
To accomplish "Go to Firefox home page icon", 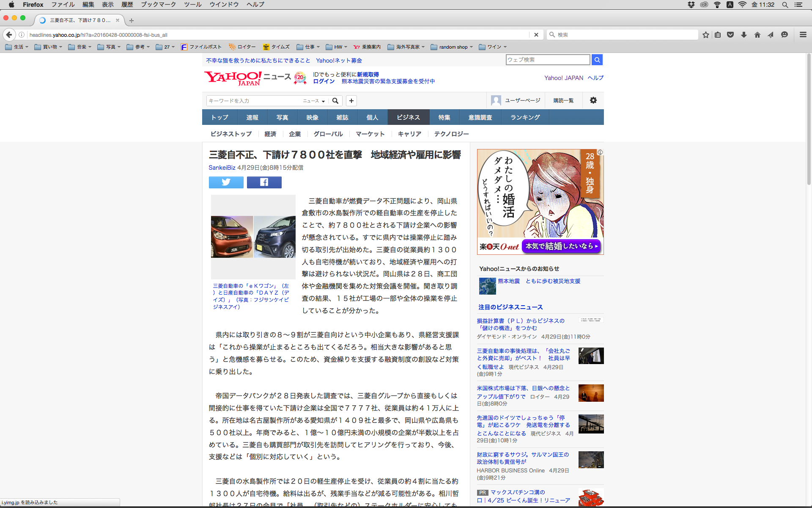I will pyautogui.click(x=757, y=35).
